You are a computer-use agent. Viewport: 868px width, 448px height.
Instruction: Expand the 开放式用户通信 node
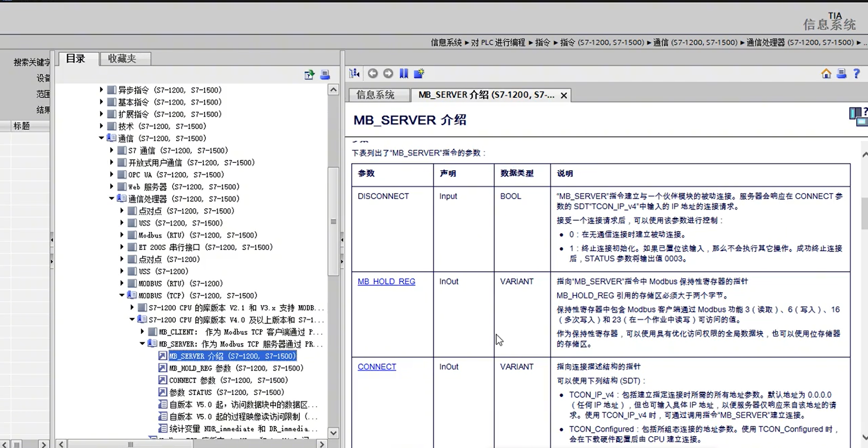tap(112, 162)
